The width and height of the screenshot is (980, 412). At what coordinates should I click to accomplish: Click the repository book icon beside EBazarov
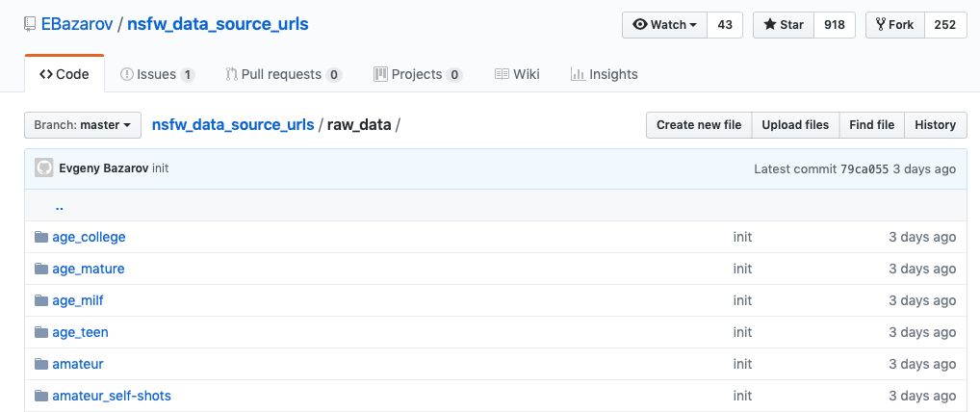click(30, 24)
